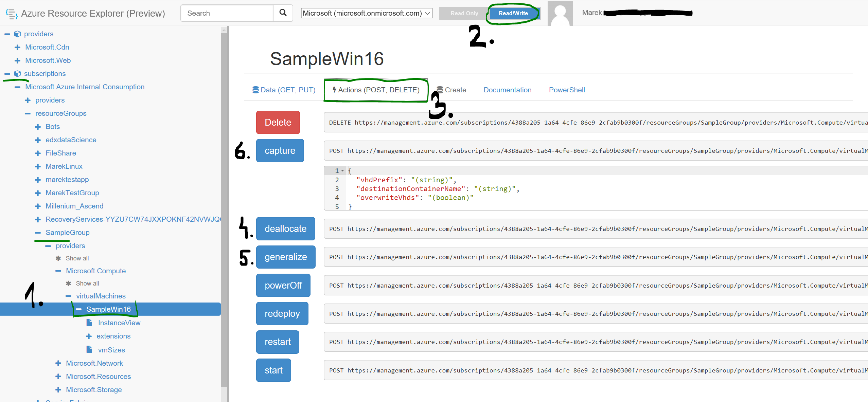The height and width of the screenshot is (402, 868).
Task: Click the DELETE request URL box
Action: click(x=596, y=123)
